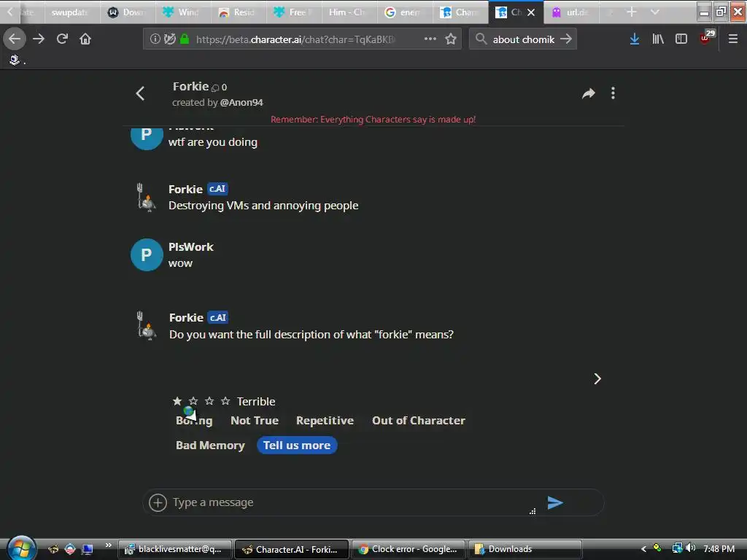Open Clock error - Google taskbar window
The image size is (747, 560).
point(409,549)
